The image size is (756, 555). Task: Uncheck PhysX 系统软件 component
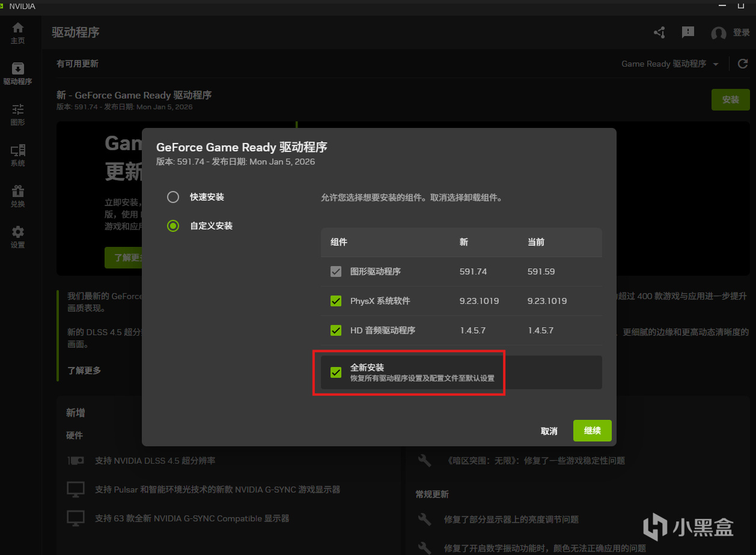(336, 301)
